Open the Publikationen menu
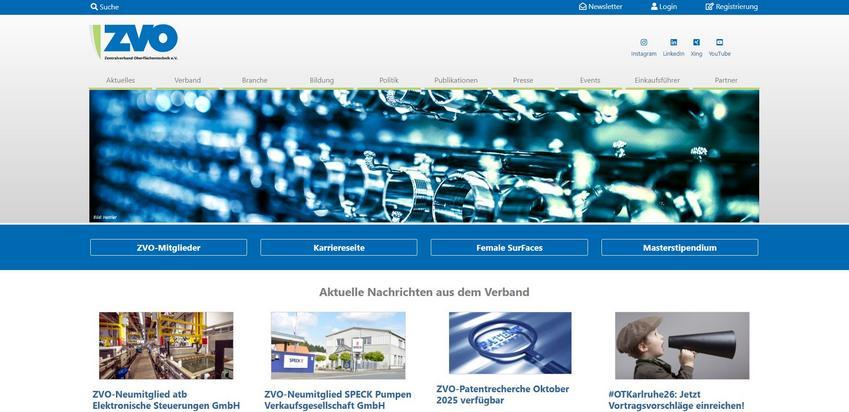Viewport: 849px width, 412px height. (x=456, y=80)
